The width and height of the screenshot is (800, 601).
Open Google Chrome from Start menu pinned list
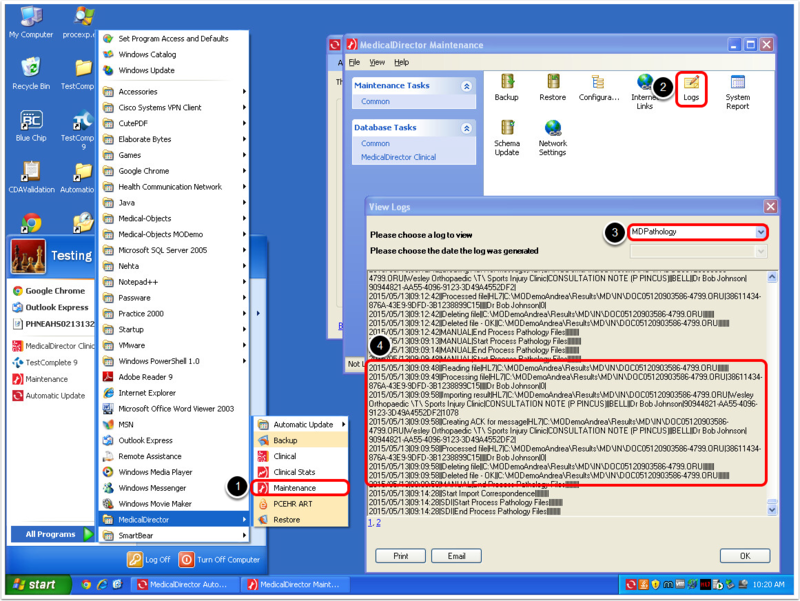pyautogui.click(x=51, y=291)
